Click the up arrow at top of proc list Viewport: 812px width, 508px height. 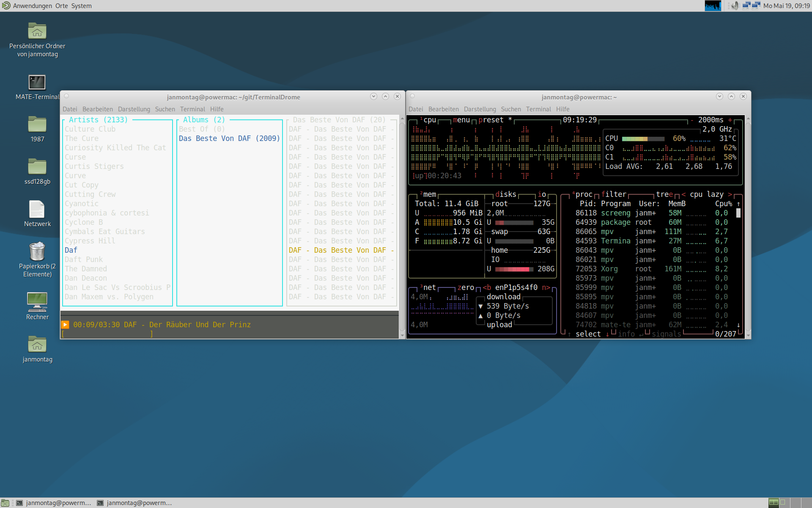click(738, 204)
